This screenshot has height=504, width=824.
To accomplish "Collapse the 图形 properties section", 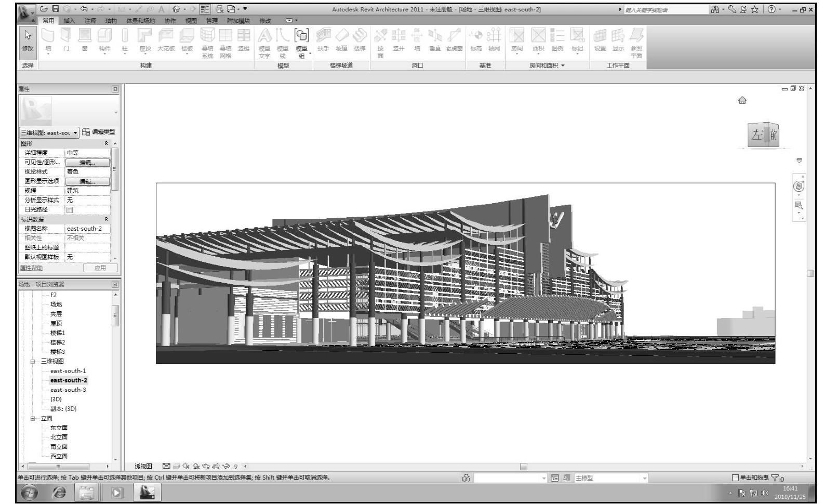I will (x=107, y=143).
